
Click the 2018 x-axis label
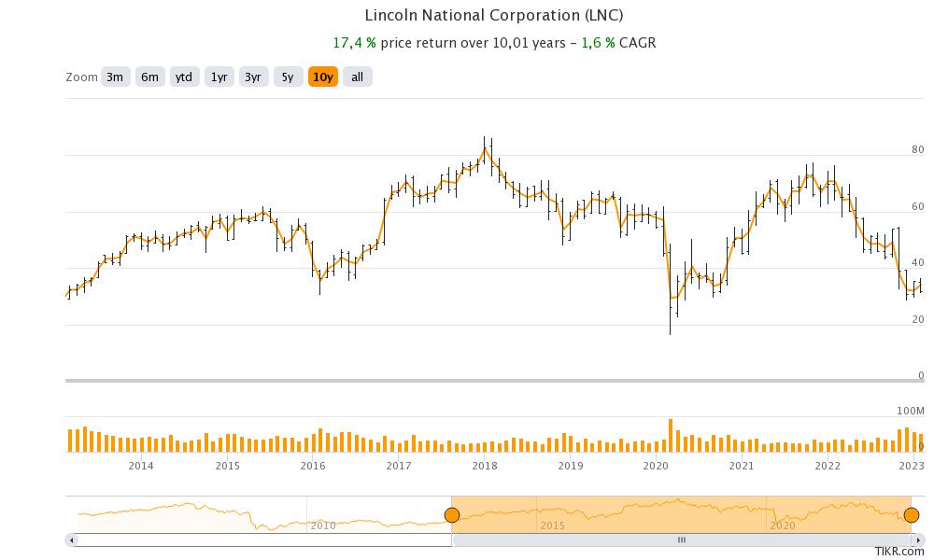pyautogui.click(x=485, y=466)
